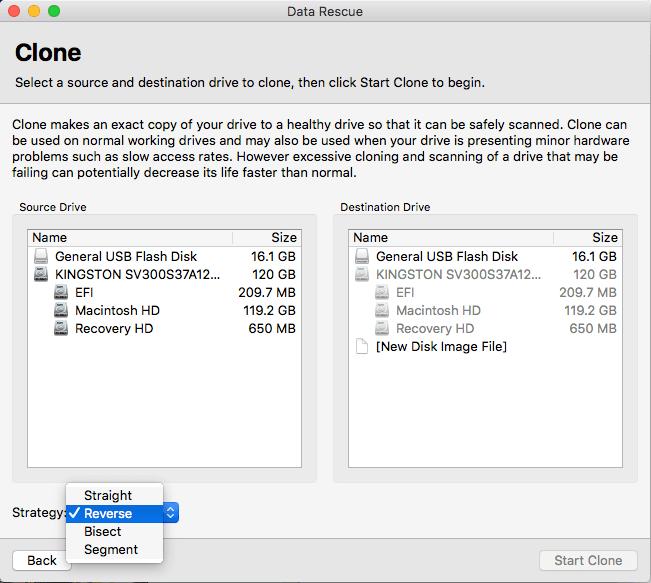This screenshot has height=583, width=651.
Task: Click the 120 GB size in Source Drive
Action: pyautogui.click(x=274, y=274)
